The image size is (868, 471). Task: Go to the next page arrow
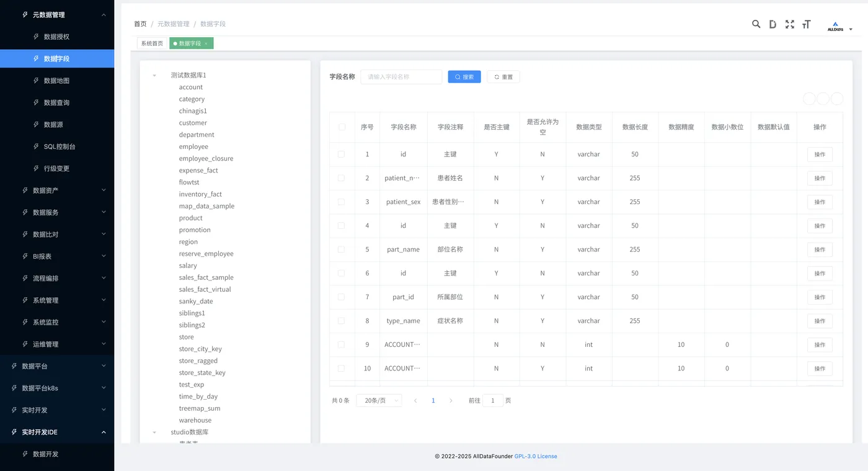tap(451, 401)
